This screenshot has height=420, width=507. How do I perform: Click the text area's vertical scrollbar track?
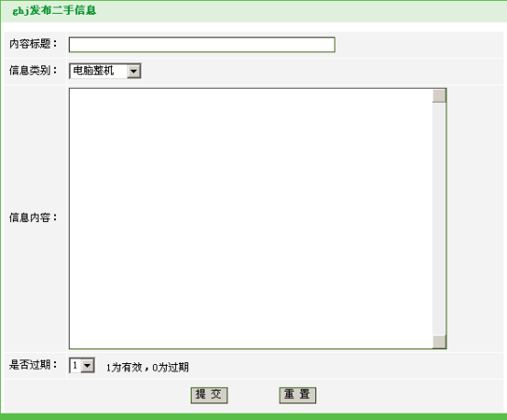(x=439, y=218)
